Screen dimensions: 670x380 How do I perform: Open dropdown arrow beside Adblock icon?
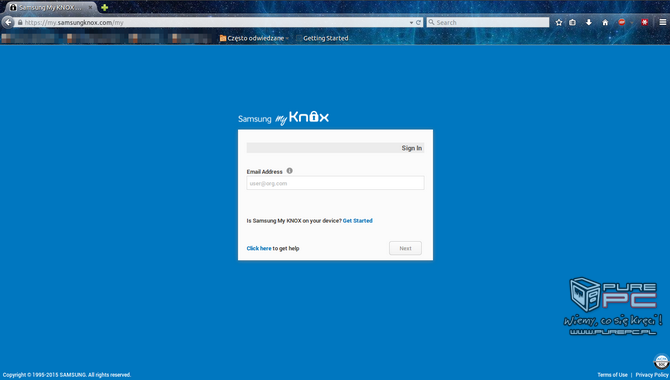[x=632, y=23]
